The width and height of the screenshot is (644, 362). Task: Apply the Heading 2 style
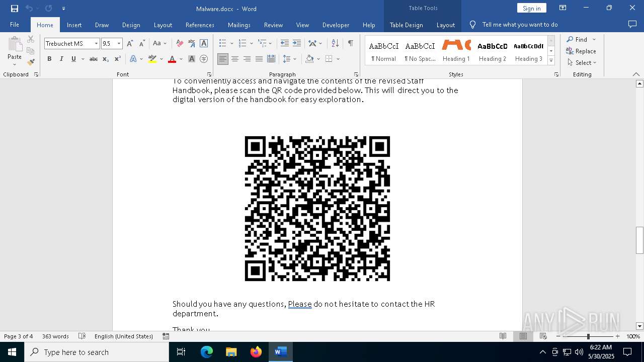tap(493, 51)
